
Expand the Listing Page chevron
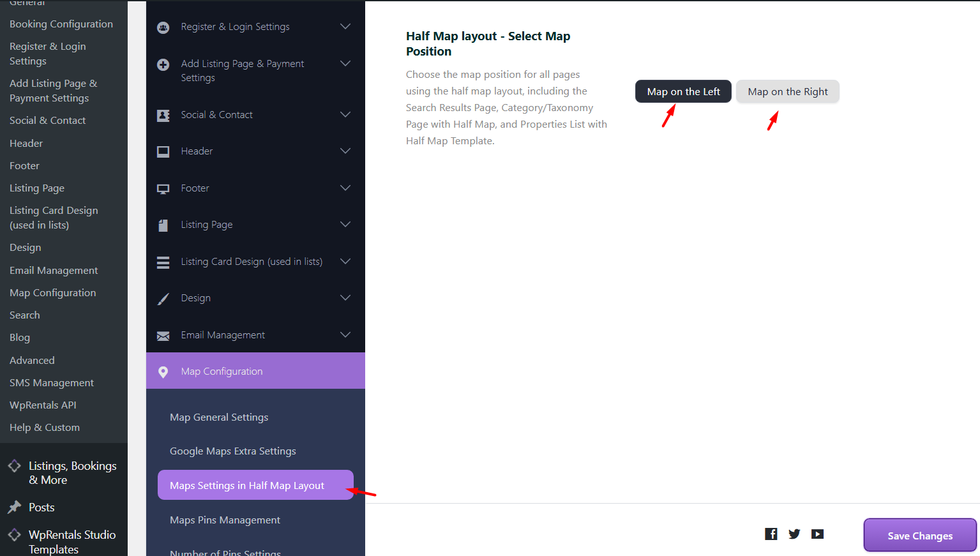pyautogui.click(x=345, y=225)
